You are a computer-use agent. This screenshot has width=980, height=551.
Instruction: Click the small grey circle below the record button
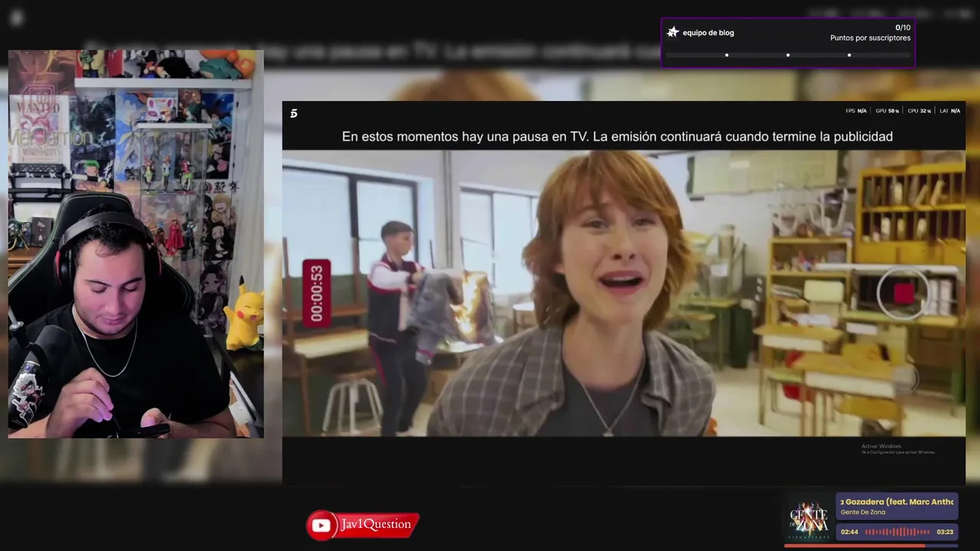point(905,379)
